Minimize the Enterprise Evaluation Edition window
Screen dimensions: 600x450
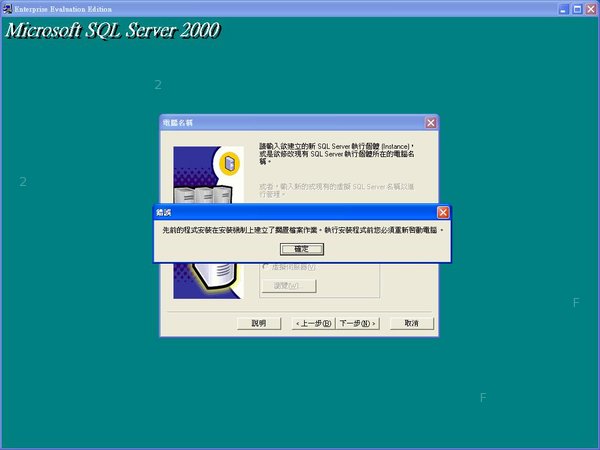pos(563,9)
